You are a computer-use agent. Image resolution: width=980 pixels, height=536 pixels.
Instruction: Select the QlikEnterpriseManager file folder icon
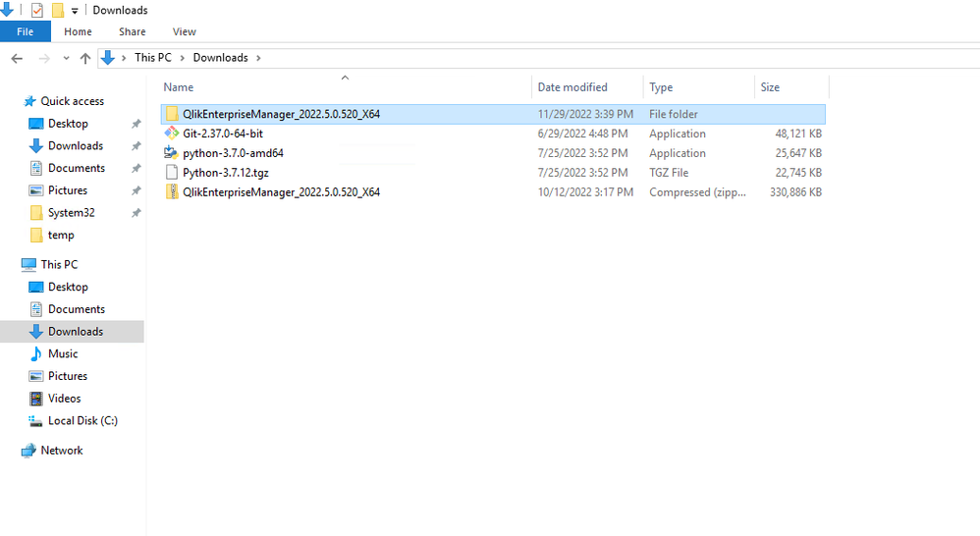tap(172, 114)
